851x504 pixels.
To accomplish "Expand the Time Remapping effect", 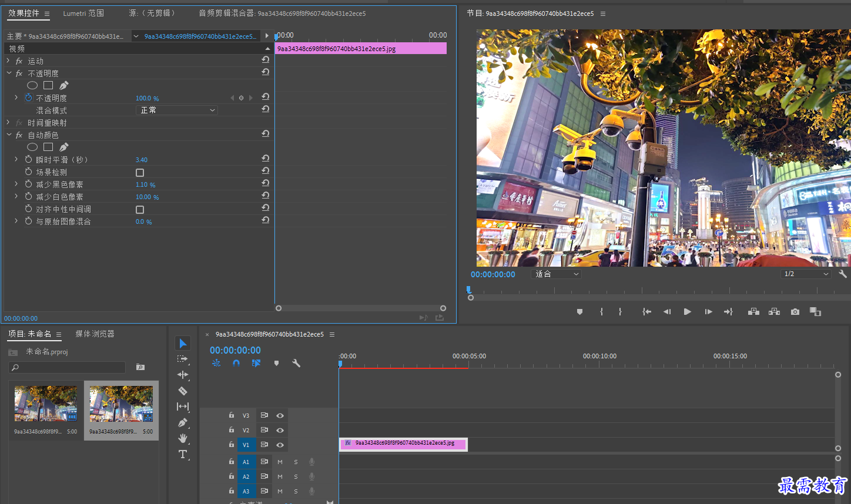I will (8, 122).
